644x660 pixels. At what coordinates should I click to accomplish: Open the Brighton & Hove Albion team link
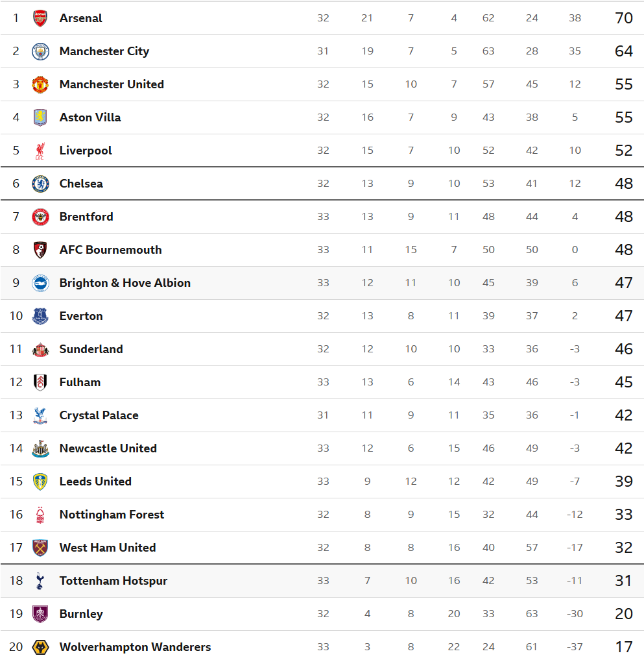125,283
